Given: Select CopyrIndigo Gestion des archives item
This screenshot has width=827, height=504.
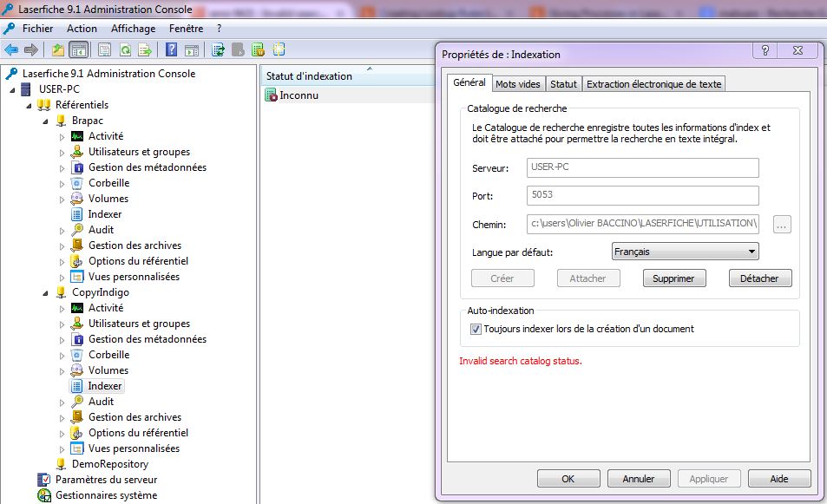Looking at the screenshot, I should 135,417.
